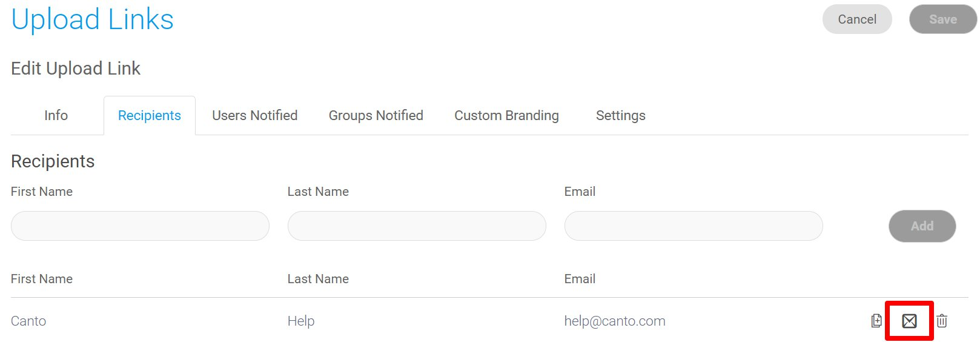Click the Save button
980x342 pixels.
coord(943,19)
